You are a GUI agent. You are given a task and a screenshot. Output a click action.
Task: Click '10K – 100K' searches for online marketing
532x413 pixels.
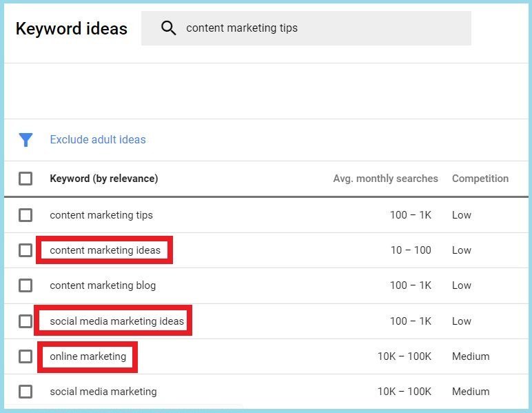(405, 356)
